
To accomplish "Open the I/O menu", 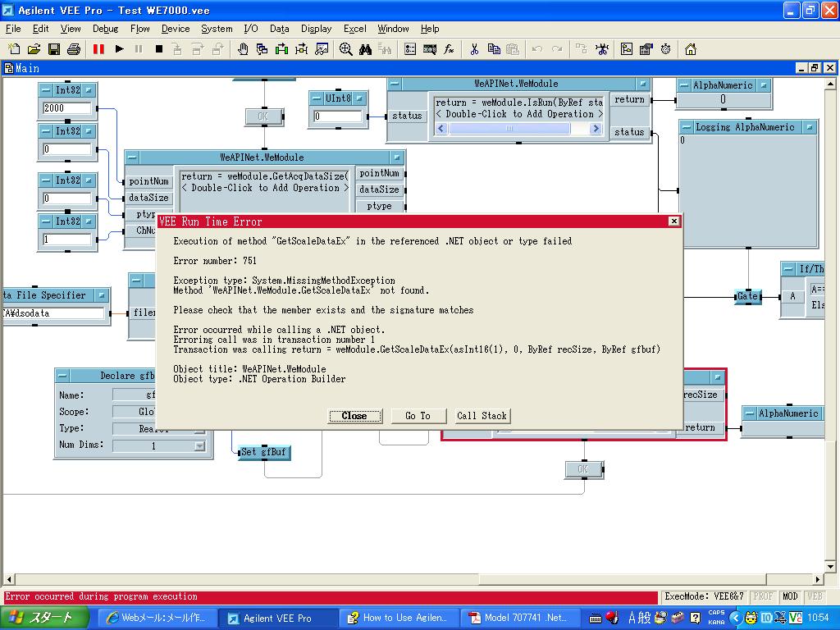I will (x=250, y=29).
